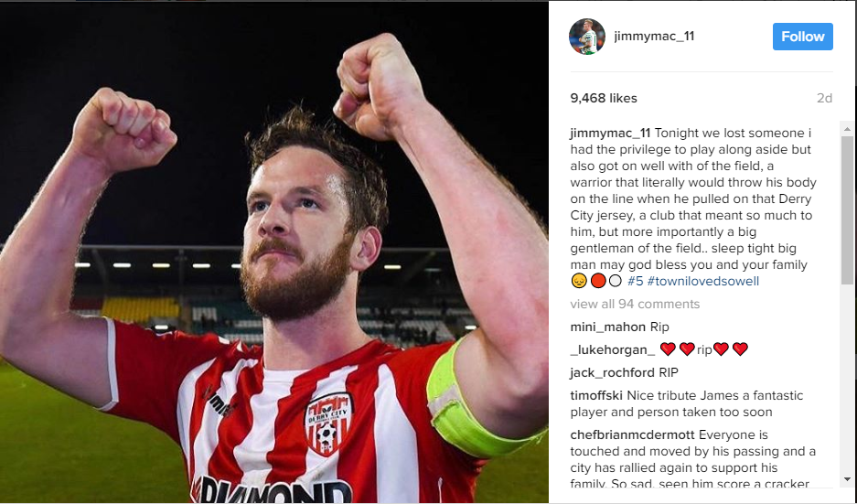Click the Derry City footballer photo
857x504 pixels.
coord(273,252)
